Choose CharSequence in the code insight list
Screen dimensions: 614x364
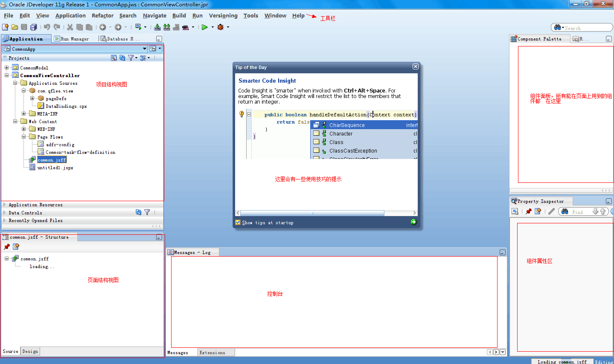click(x=364, y=125)
